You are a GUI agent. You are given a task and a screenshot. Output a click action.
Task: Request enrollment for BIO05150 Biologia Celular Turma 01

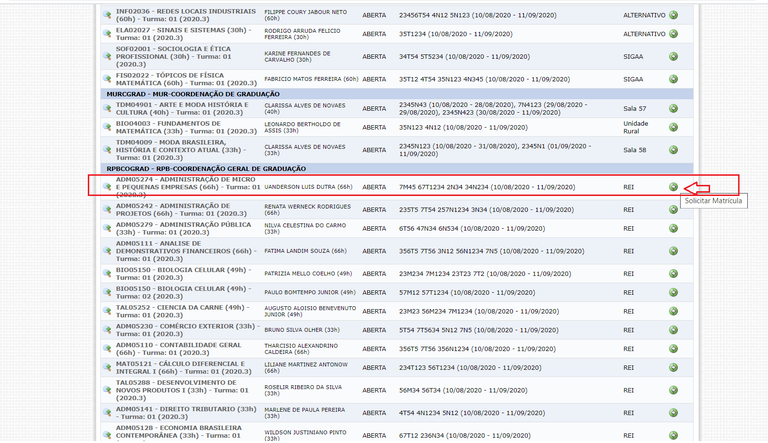(673, 273)
